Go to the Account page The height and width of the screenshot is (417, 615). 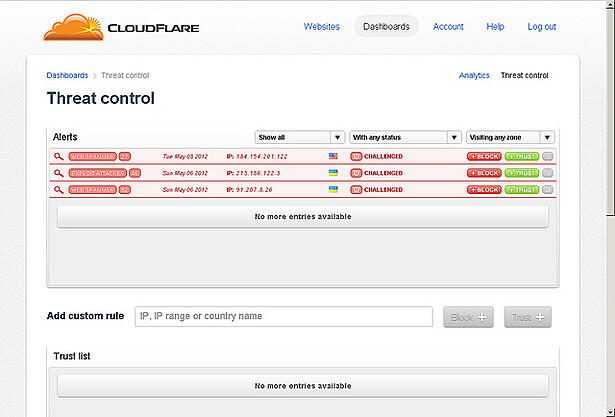tap(448, 27)
